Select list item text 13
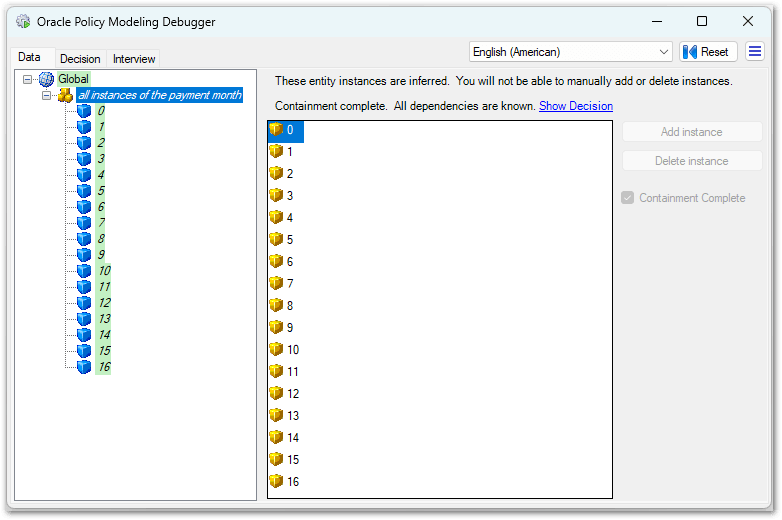The height and width of the screenshot is (520, 782). 293,416
